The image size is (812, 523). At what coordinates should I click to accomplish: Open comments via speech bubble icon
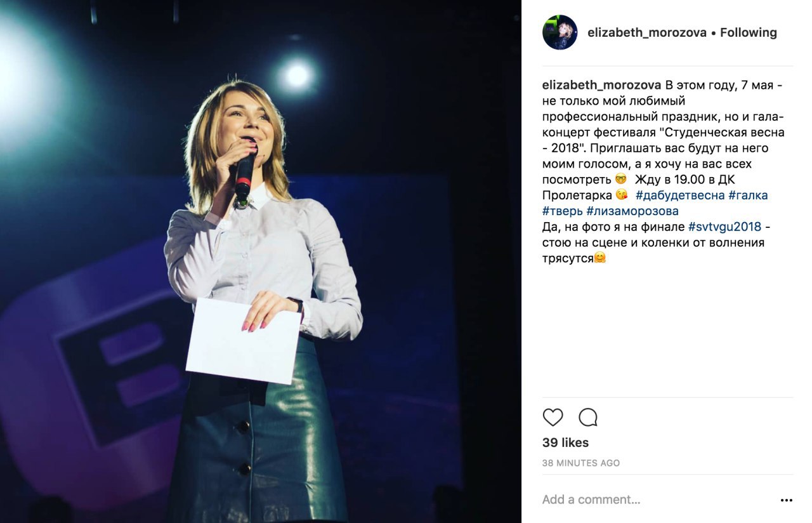[x=588, y=417]
